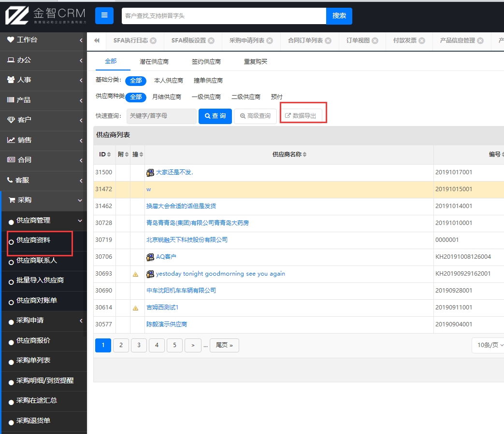Go to page 3 of supplier list
The image size is (504, 434).
pyautogui.click(x=139, y=345)
